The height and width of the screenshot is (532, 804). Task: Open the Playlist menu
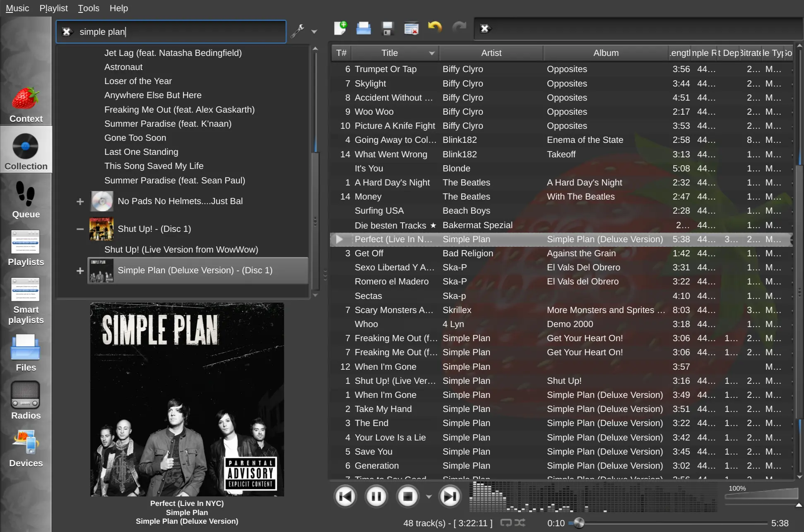click(53, 8)
